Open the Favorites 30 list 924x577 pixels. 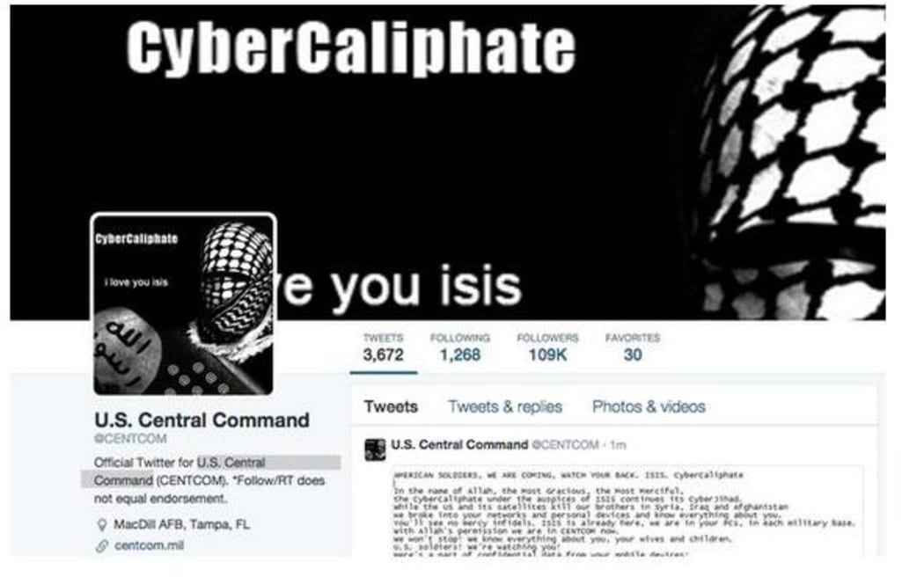633,347
